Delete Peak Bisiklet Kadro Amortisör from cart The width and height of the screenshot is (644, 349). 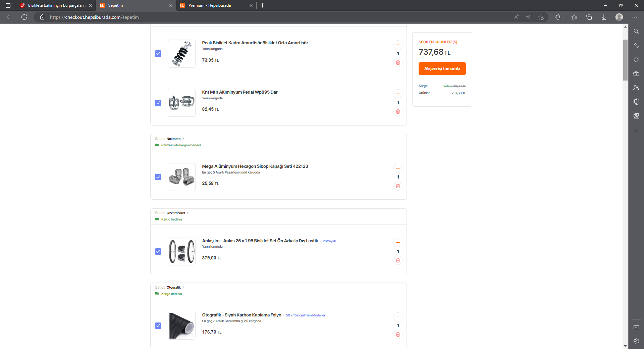[398, 63]
